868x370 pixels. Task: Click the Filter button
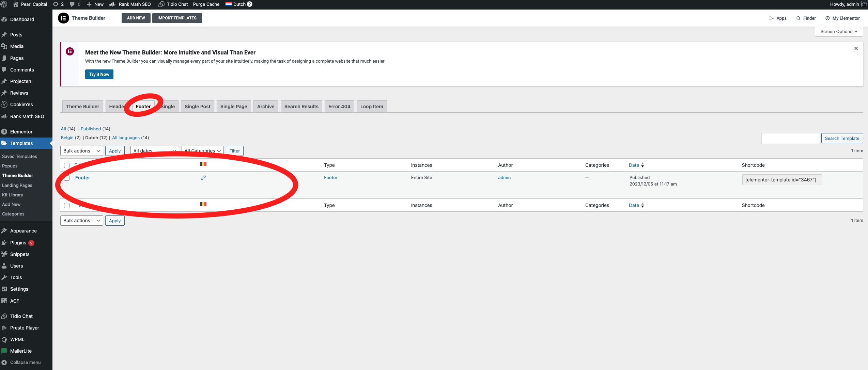tap(235, 151)
